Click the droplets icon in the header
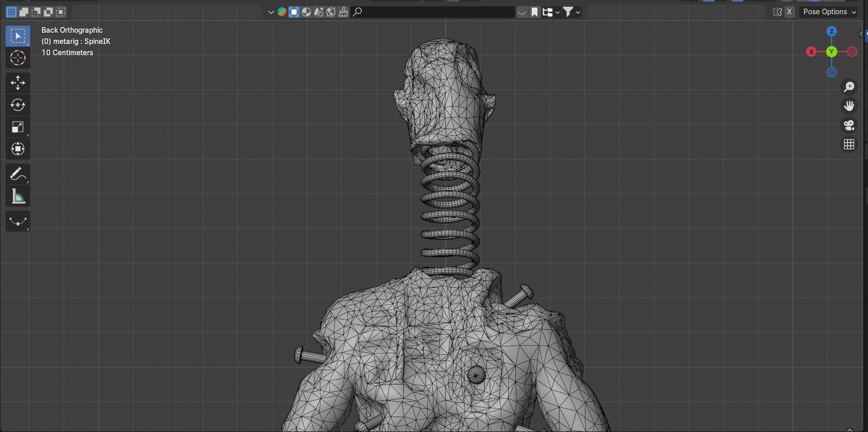The image size is (868, 432). point(319,12)
